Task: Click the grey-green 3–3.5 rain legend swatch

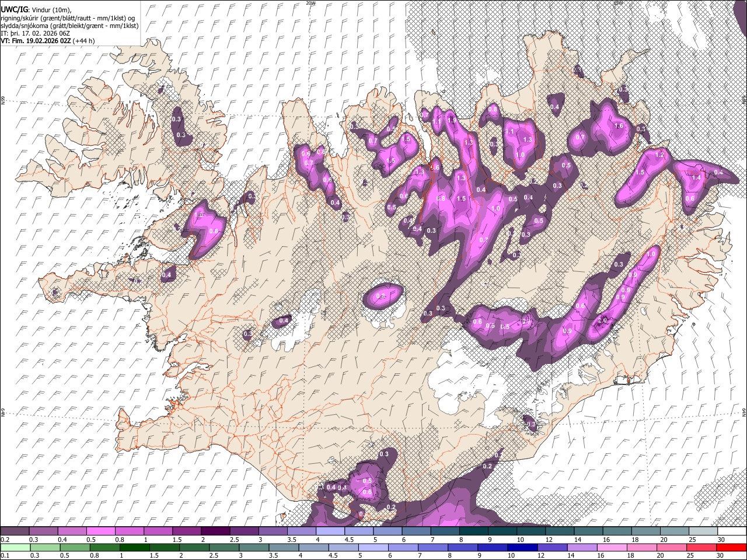Action: [x=254, y=547]
